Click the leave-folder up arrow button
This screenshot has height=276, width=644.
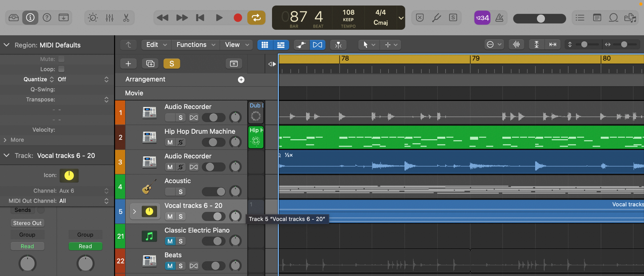[x=128, y=45]
